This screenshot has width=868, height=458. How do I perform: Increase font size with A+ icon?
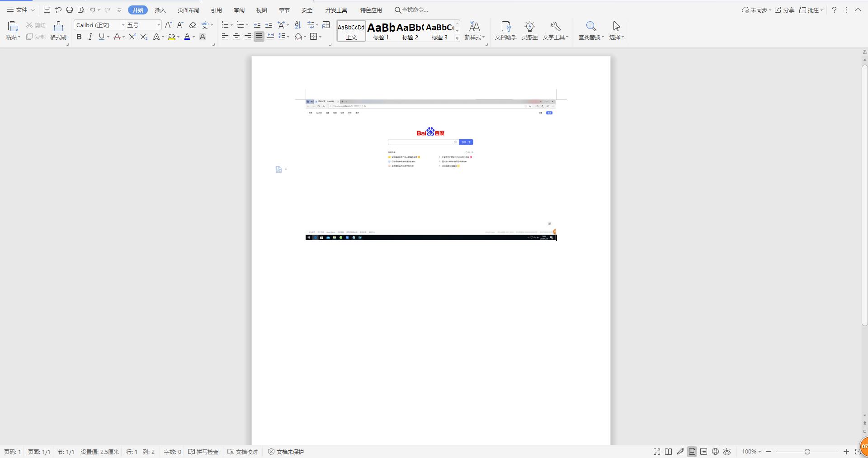(x=168, y=25)
